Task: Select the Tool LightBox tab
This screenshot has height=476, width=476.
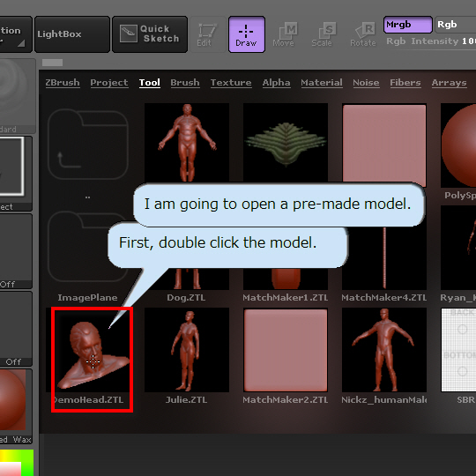Action: (150, 83)
